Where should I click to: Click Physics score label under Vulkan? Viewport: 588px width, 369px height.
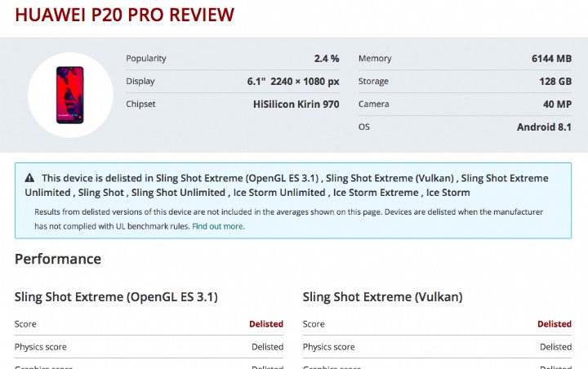tap(329, 347)
